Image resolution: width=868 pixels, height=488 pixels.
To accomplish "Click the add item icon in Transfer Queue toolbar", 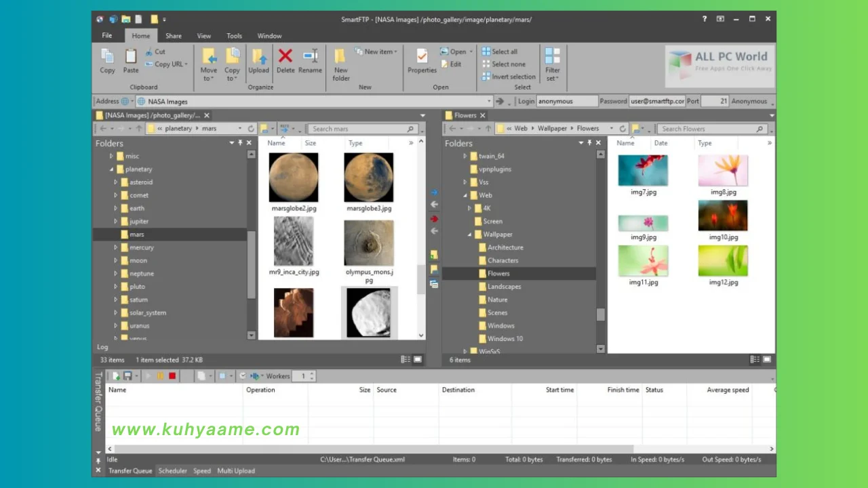I will (116, 375).
